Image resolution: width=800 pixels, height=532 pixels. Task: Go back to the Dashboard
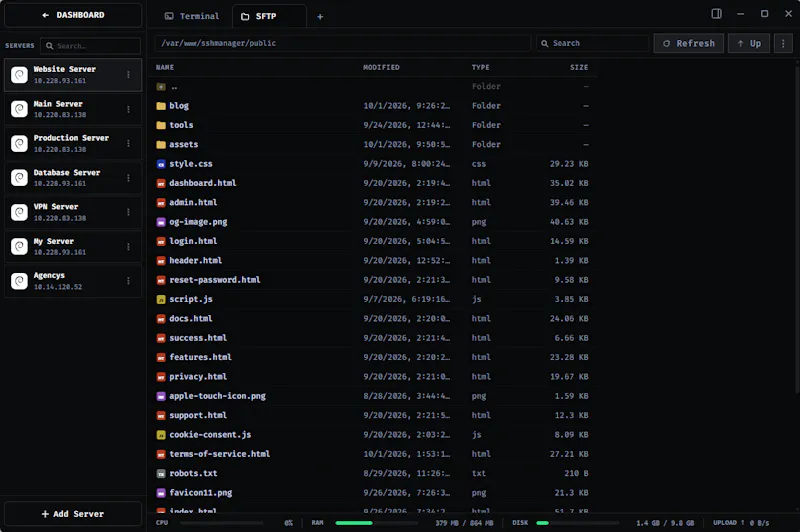point(73,15)
